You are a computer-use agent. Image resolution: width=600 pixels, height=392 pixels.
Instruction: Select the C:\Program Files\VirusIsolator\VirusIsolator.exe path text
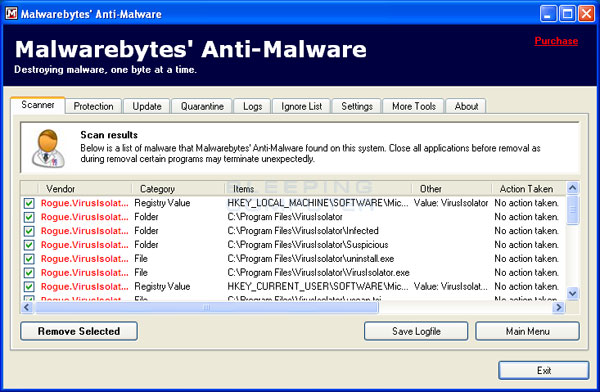pos(318,273)
